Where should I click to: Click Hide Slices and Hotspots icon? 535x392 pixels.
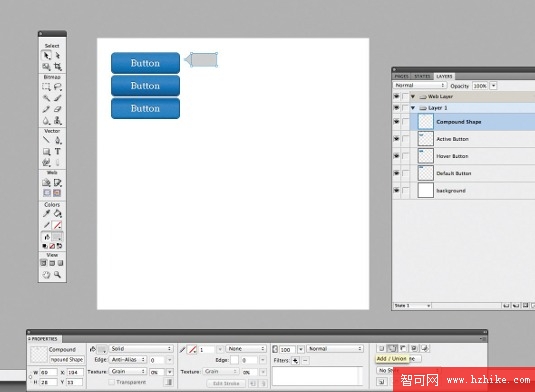pos(47,193)
